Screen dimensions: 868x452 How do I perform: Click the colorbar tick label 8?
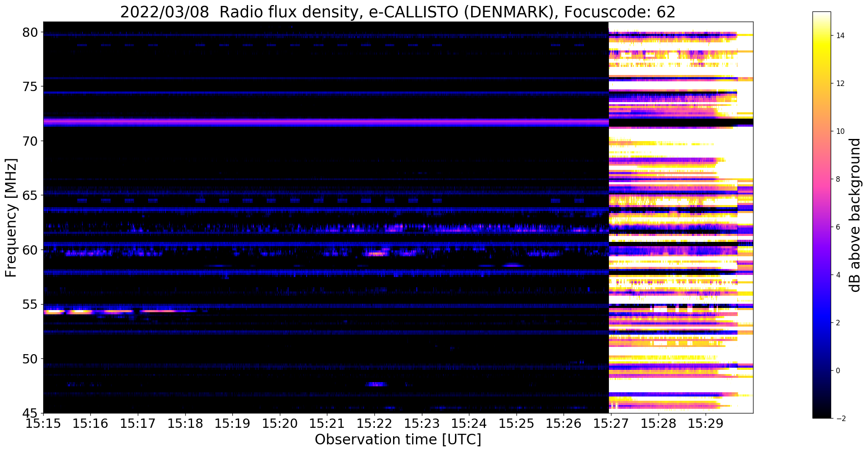[837, 179]
